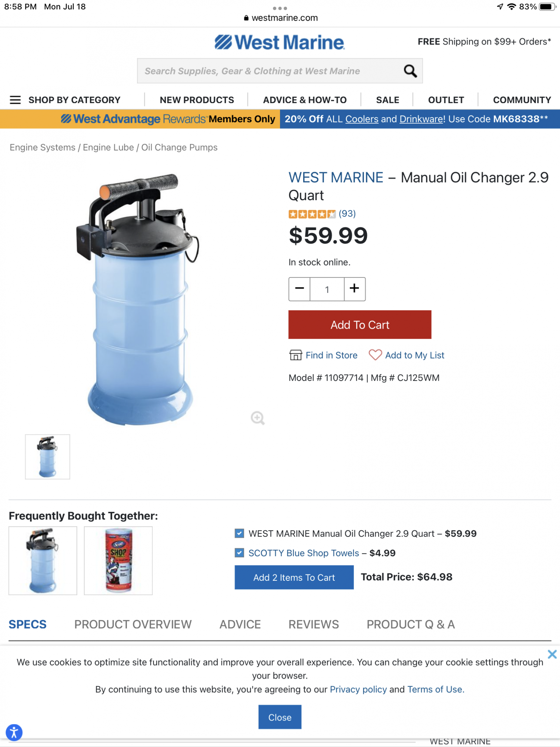The width and height of the screenshot is (560, 747).
Task: Uncheck the SCOTTY Blue Shop Towels checkbox
Action: (239, 552)
